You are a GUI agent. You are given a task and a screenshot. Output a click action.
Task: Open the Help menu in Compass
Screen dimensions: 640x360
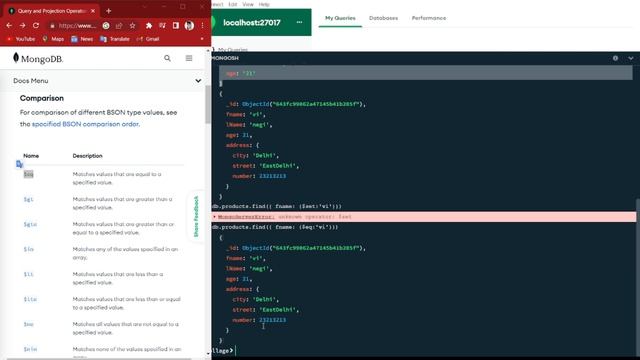[x=264, y=4]
